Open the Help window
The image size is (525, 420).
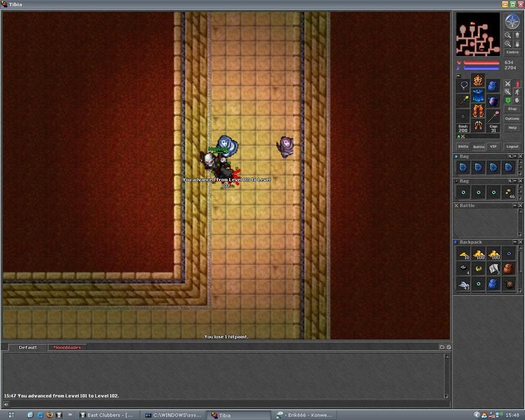point(512,128)
